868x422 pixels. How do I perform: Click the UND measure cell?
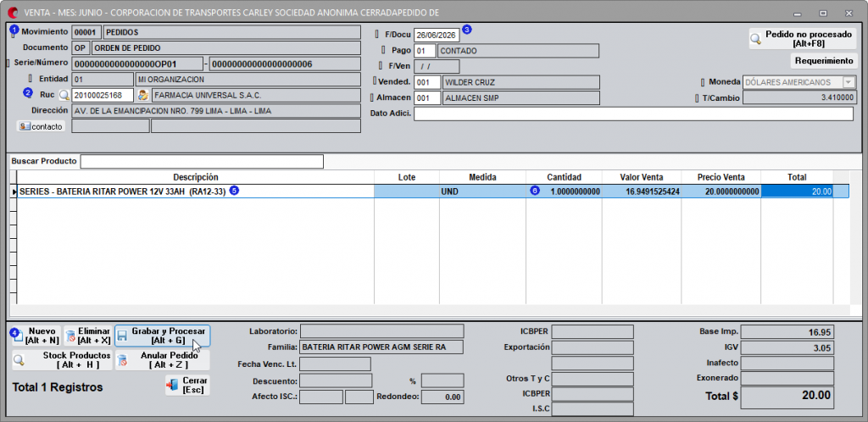(482, 192)
